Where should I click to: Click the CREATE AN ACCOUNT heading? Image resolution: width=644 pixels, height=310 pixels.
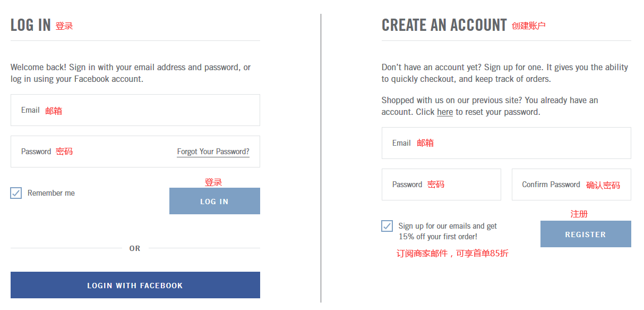tap(444, 25)
